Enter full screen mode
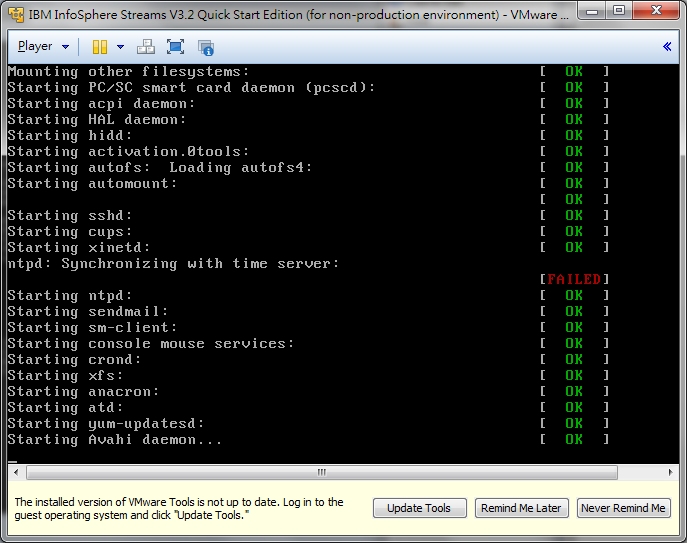687x543 pixels. [175, 47]
